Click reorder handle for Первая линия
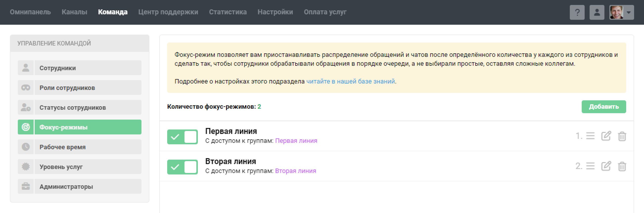644x213 pixels. pyautogui.click(x=590, y=136)
